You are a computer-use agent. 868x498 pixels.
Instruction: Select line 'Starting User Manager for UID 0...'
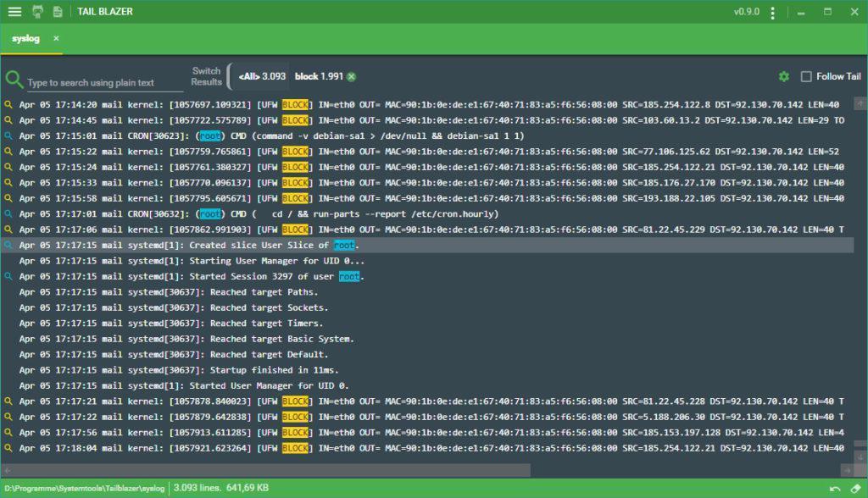(x=427, y=261)
